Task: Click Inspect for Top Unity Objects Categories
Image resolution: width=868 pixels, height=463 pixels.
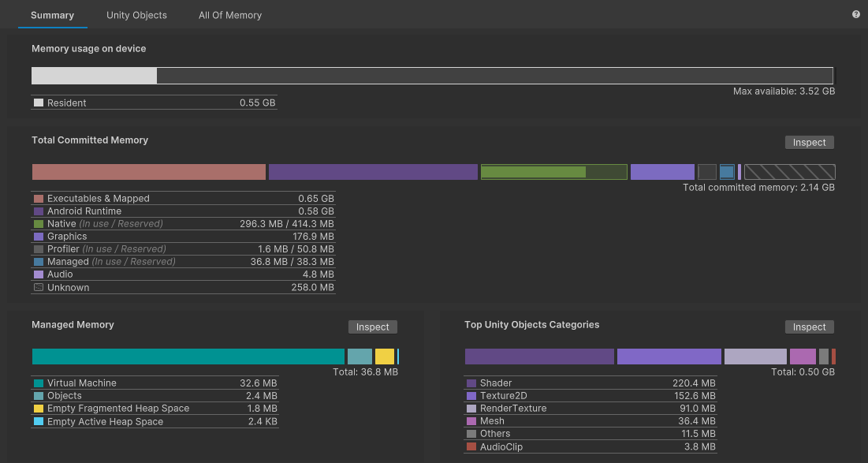Action: click(809, 327)
